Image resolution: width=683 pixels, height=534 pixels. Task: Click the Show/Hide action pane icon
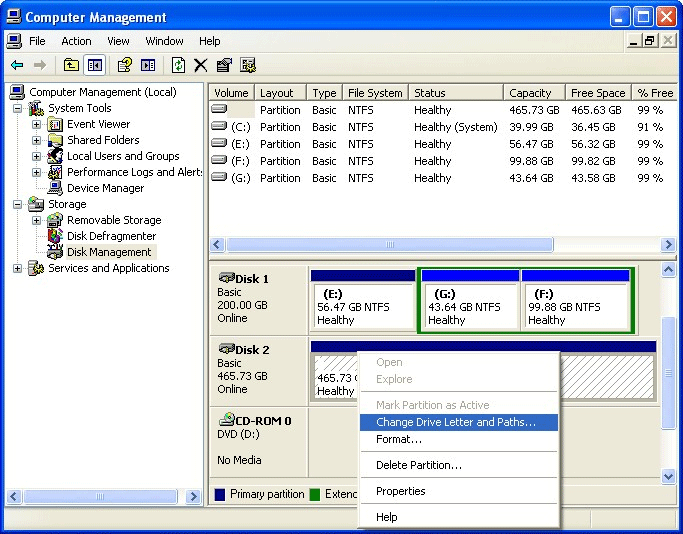point(148,65)
